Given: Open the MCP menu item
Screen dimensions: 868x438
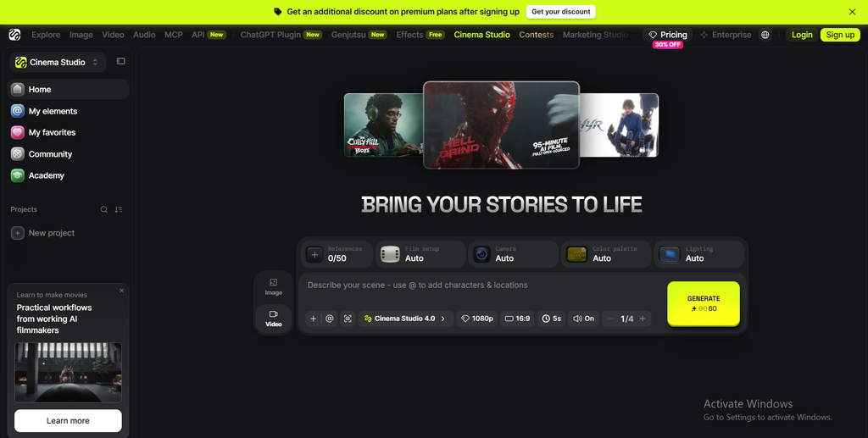Looking at the screenshot, I should pyautogui.click(x=173, y=35).
